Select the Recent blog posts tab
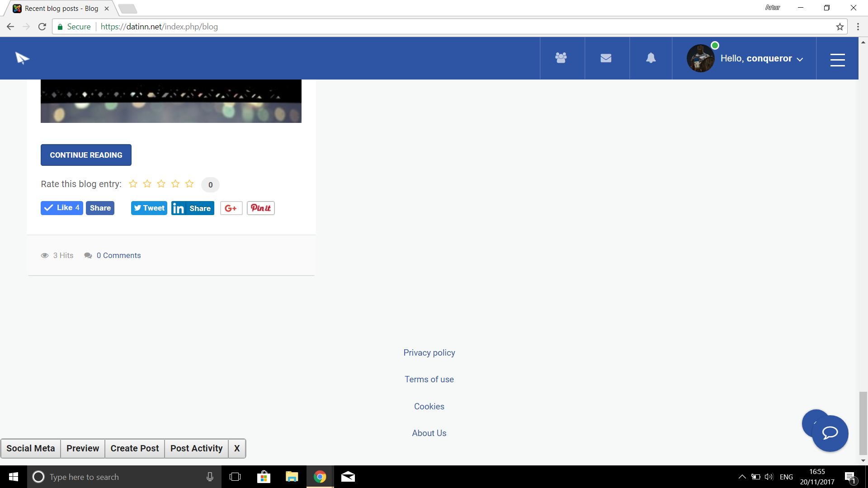868x488 pixels. (61, 9)
